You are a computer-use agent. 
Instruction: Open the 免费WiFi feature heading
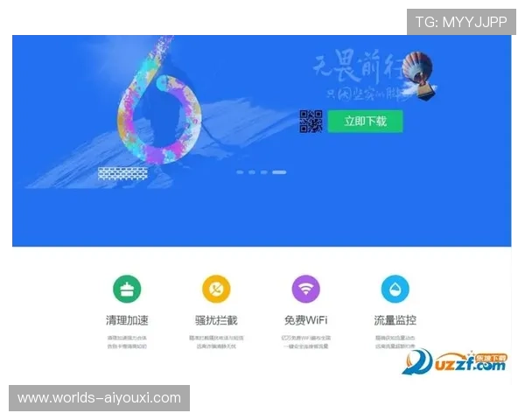pos(305,319)
